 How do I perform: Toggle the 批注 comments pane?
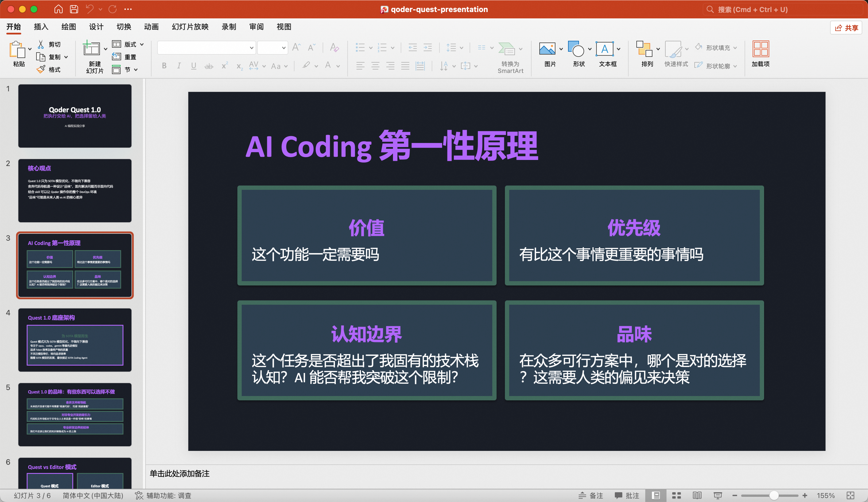[627, 495]
